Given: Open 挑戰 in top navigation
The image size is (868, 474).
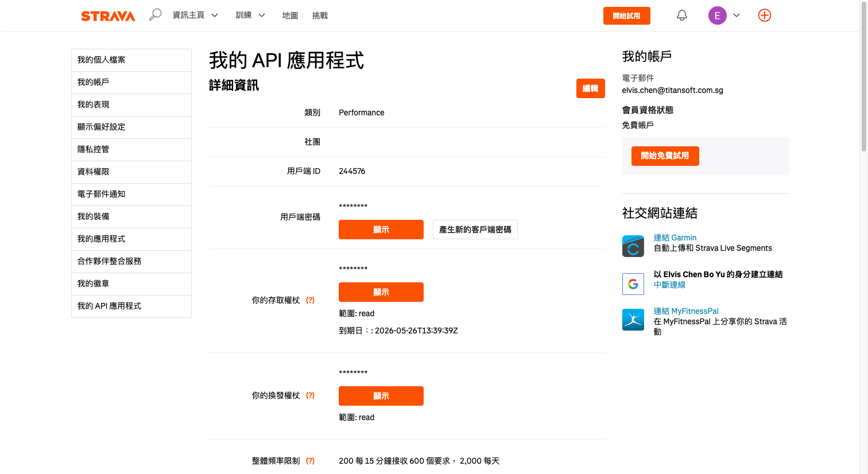Looking at the screenshot, I should [320, 15].
